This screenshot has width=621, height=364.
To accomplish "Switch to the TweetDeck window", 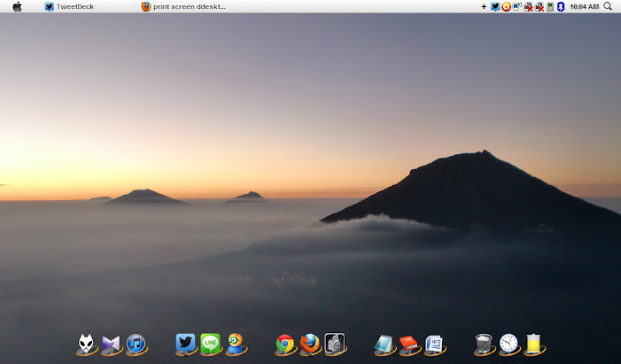I will pyautogui.click(x=69, y=6).
